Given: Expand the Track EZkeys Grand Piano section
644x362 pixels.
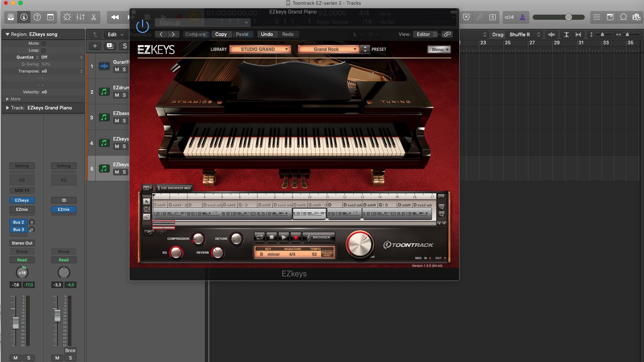Looking at the screenshot, I should [7, 108].
